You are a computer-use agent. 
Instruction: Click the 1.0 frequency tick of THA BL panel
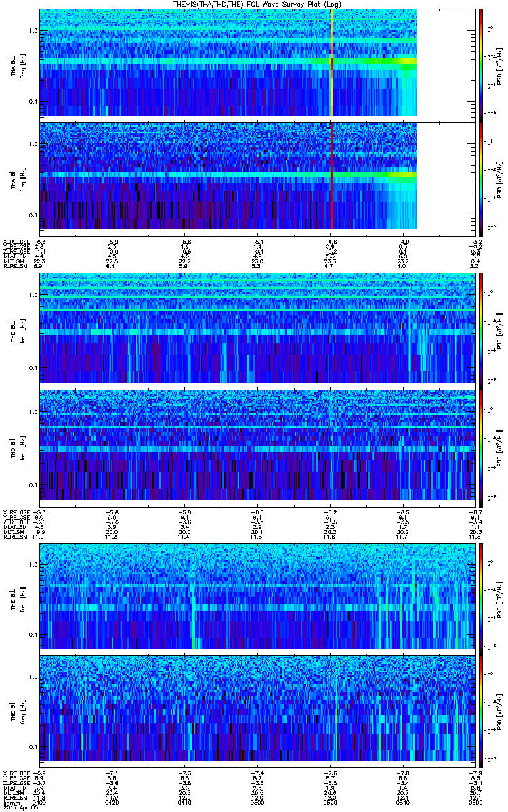tap(32, 31)
